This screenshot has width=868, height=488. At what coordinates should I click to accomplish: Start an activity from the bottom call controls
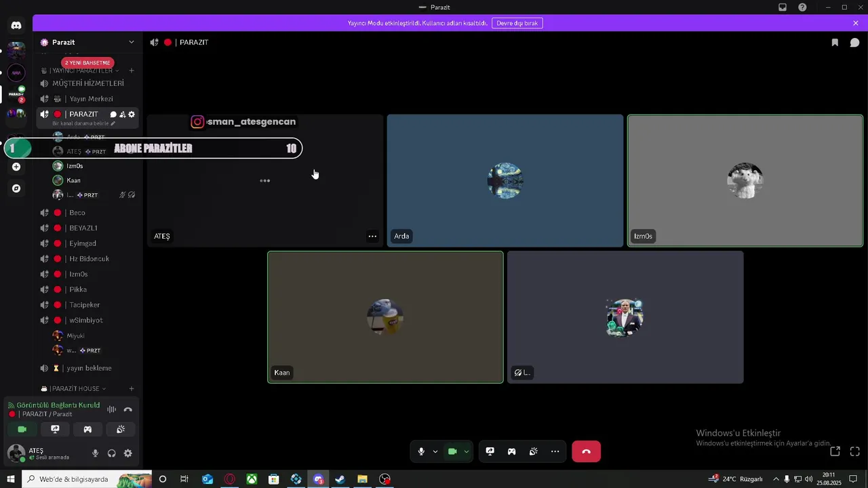pyautogui.click(x=511, y=451)
